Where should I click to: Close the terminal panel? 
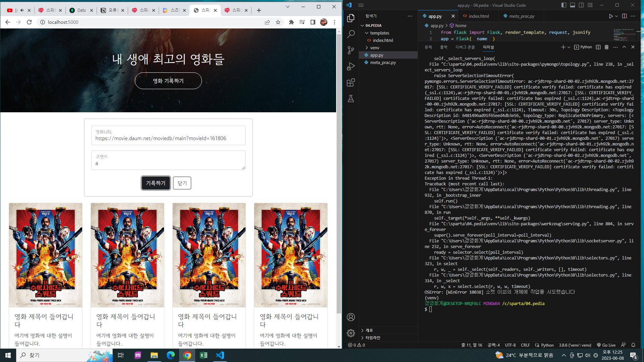[633, 47]
